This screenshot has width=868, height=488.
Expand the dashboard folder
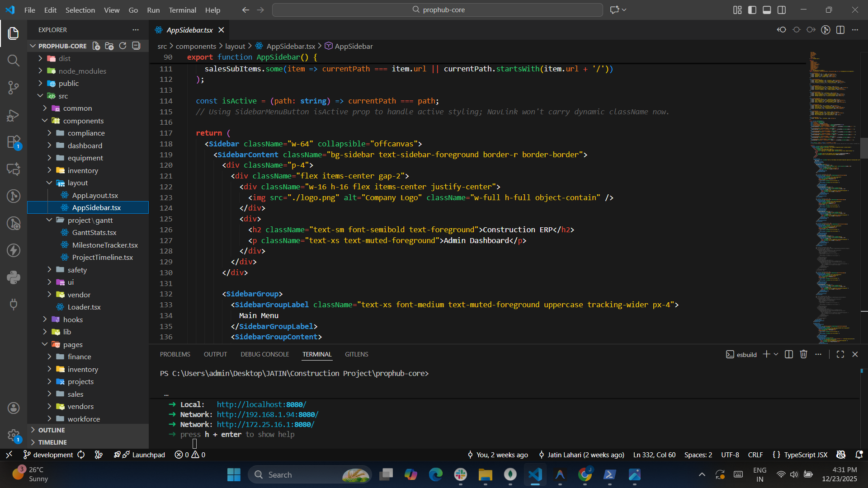85,145
